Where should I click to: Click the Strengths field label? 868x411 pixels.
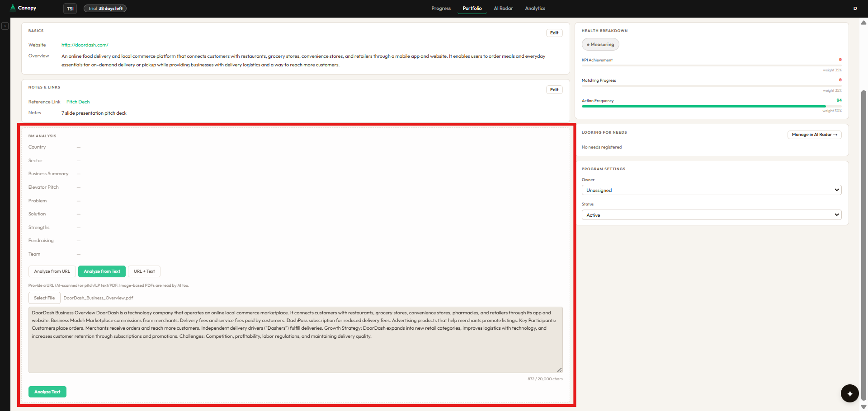(39, 228)
